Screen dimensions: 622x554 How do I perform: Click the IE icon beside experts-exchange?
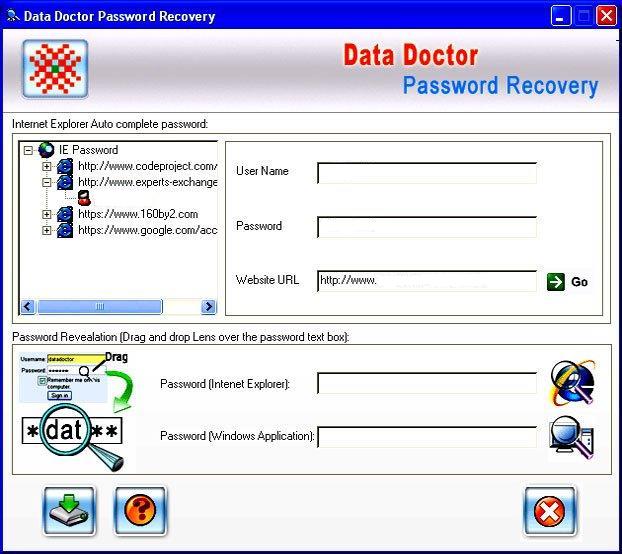coord(65,182)
